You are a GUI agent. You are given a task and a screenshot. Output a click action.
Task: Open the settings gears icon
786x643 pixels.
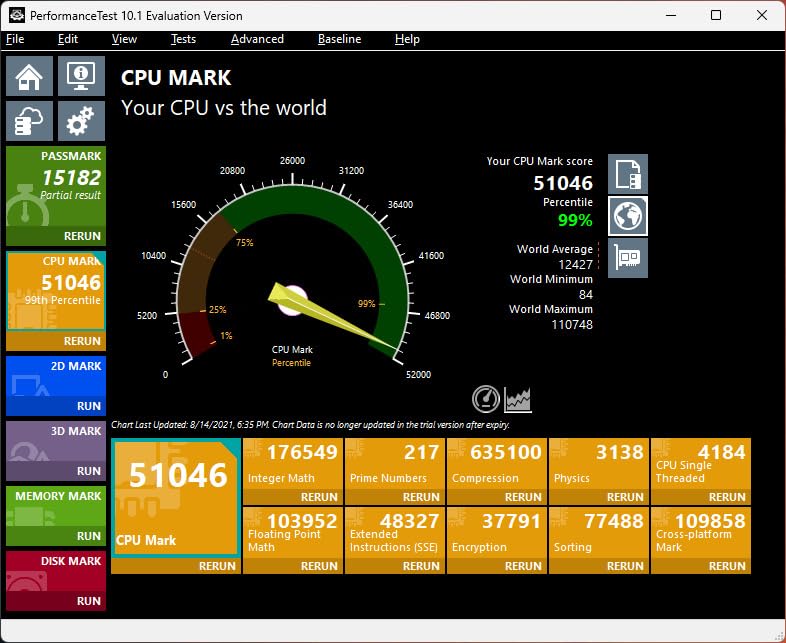pyautogui.click(x=81, y=121)
